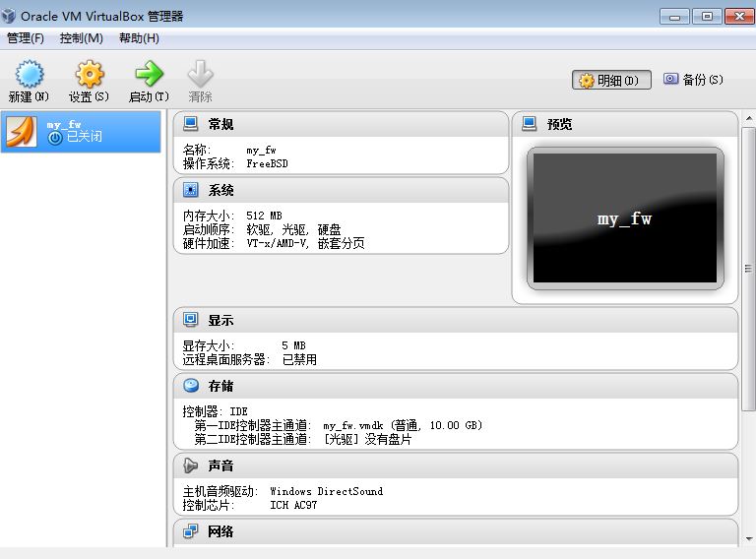Start the VM with 启动(T) green arrow
Viewport: 756px width, 559px height.
(x=149, y=74)
